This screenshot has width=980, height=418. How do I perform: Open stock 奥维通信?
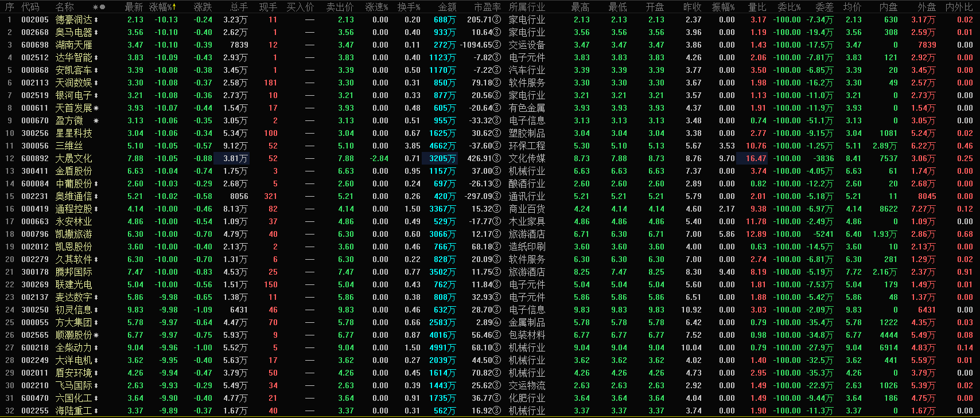(x=73, y=196)
